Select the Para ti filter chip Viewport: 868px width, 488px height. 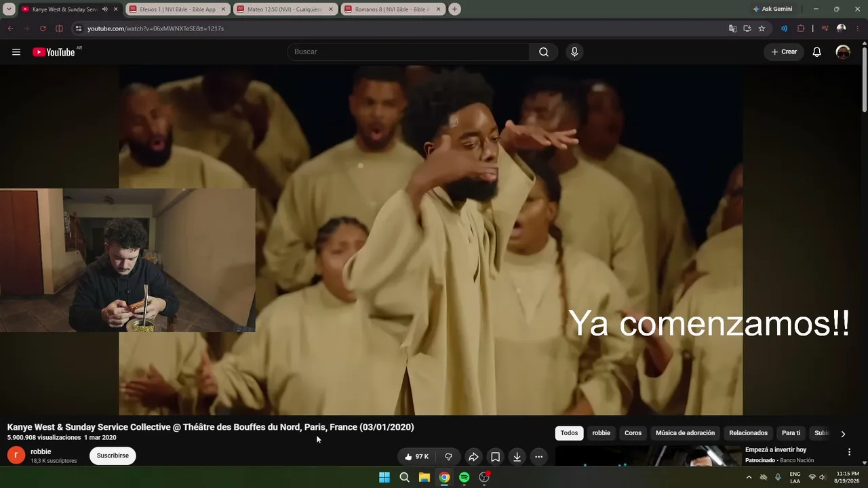click(x=791, y=433)
